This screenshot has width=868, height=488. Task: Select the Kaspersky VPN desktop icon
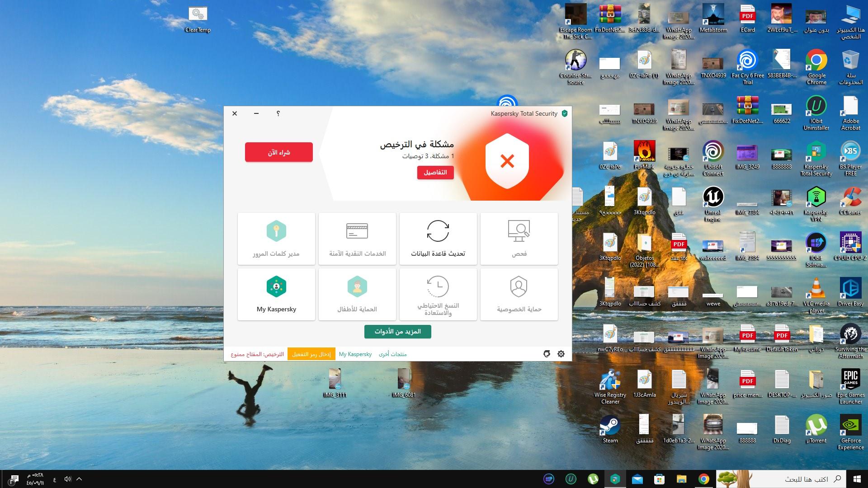coord(816,204)
